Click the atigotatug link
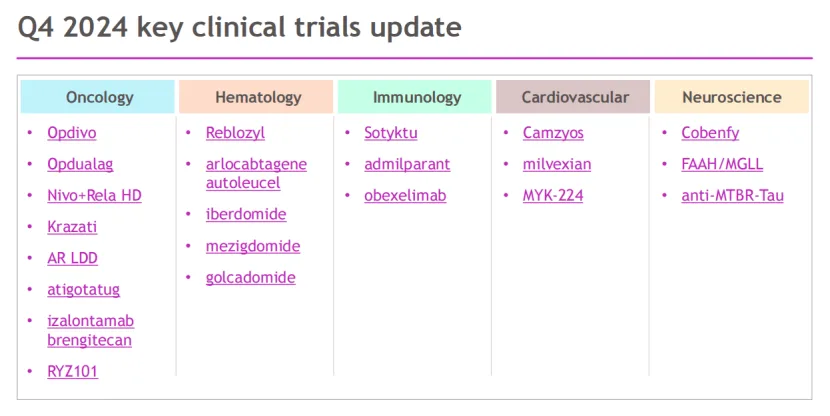The image size is (830, 416). coord(83,289)
